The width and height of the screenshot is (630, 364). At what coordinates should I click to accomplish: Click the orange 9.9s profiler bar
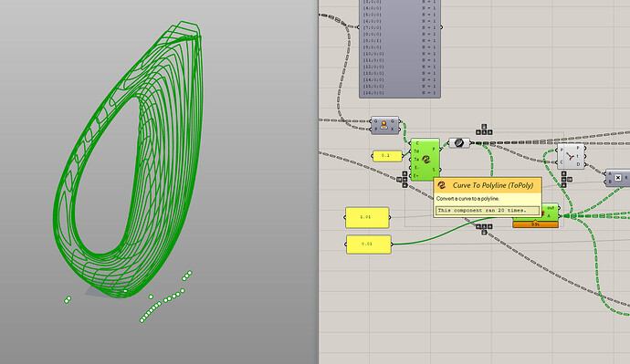535,224
